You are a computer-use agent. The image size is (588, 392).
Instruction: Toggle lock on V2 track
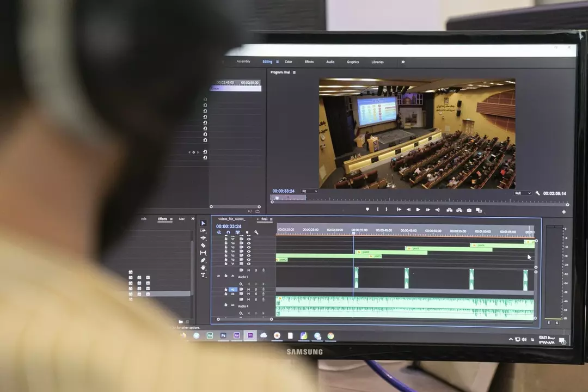[x=226, y=260]
